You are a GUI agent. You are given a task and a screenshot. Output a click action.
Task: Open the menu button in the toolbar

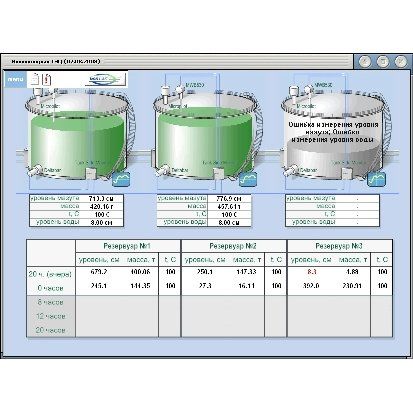[x=15, y=80]
